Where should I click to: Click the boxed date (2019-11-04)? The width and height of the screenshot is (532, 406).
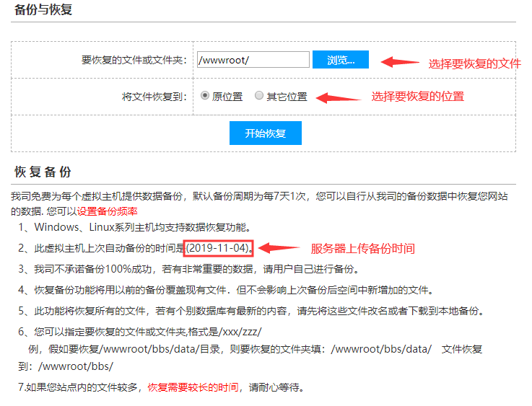coord(219,248)
